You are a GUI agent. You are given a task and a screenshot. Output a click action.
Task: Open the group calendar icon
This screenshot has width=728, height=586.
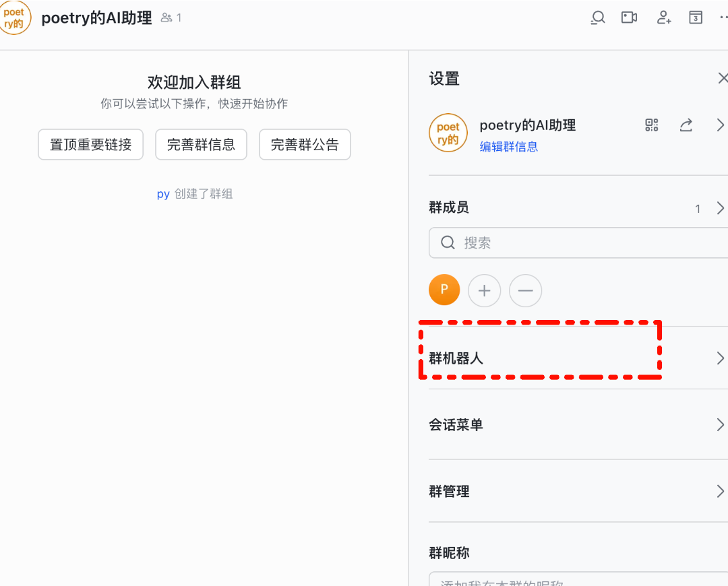[x=696, y=18]
